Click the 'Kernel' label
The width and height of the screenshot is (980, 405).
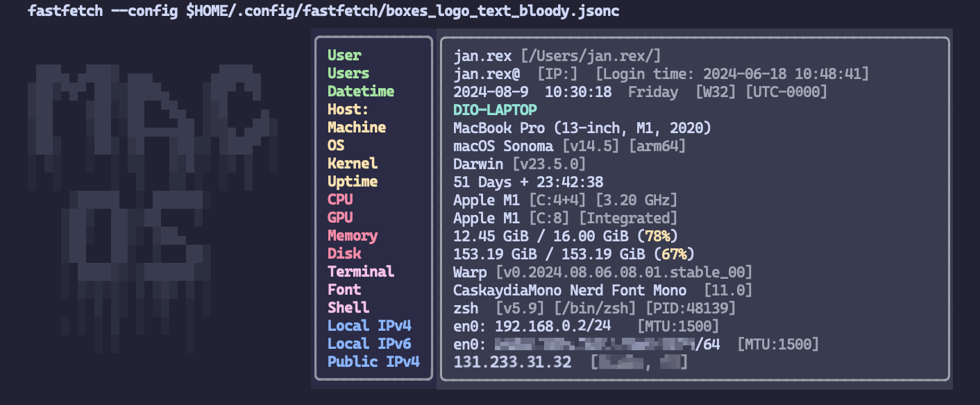[x=353, y=164]
